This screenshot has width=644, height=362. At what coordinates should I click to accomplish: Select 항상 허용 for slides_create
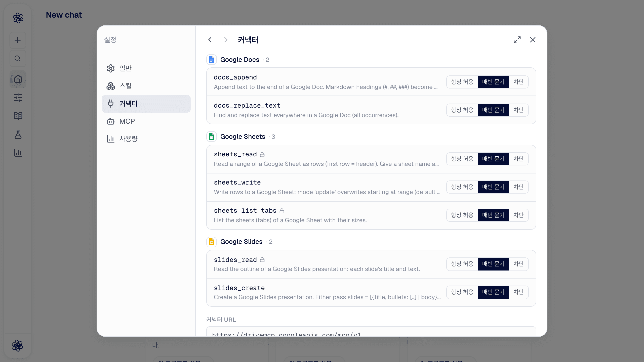point(462,292)
